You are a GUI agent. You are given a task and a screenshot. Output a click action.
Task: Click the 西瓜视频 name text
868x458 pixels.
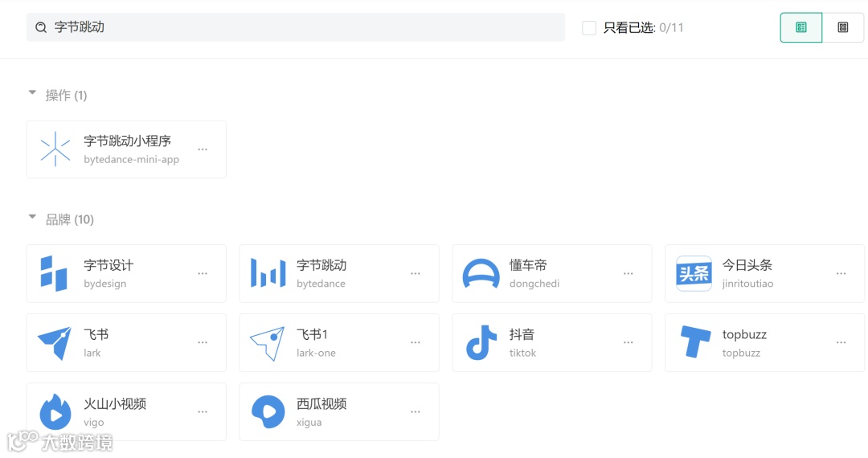(x=321, y=404)
